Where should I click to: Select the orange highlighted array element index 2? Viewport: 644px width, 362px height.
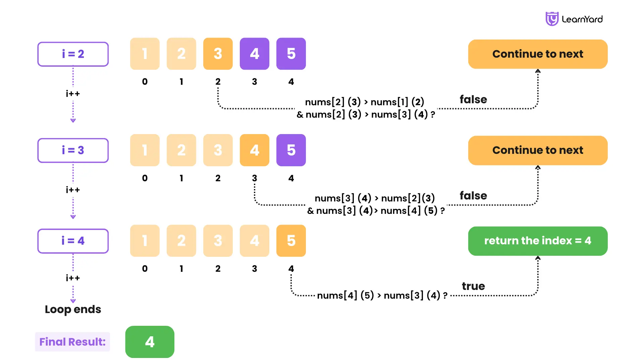pyautogui.click(x=218, y=54)
